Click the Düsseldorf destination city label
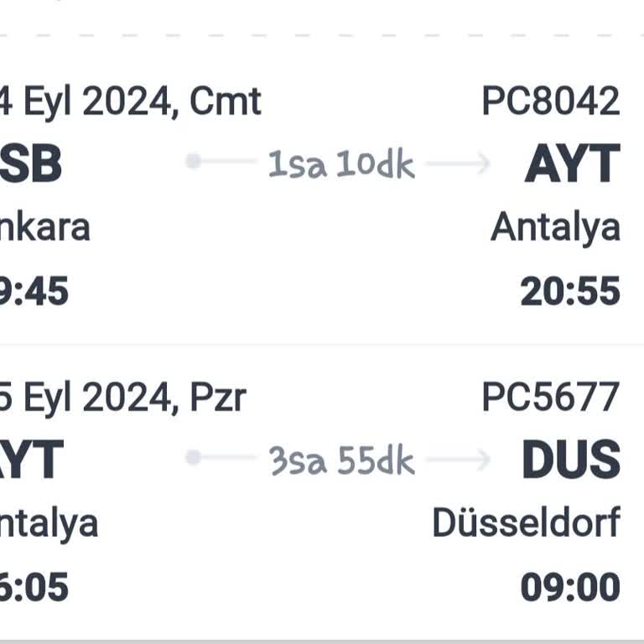The height and width of the screenshot is (644, 644). click(x=526, y=523)
